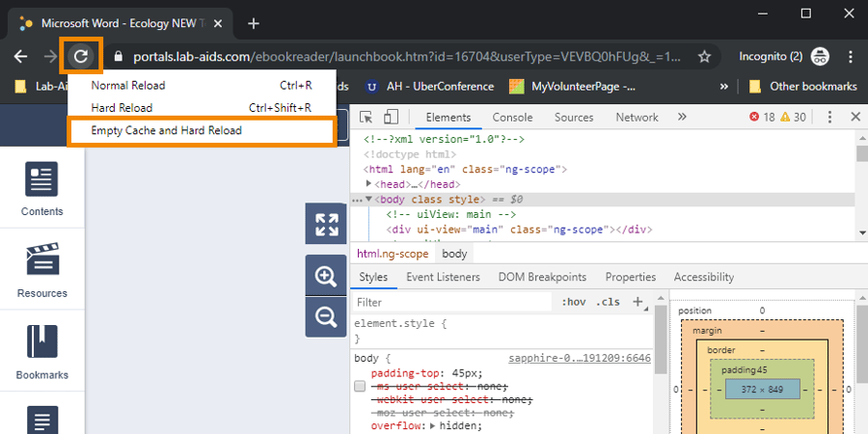The height and width of the screenshot is (434, 868).
Task: Open the Resources sidebar icon
Action: [42, 270]
